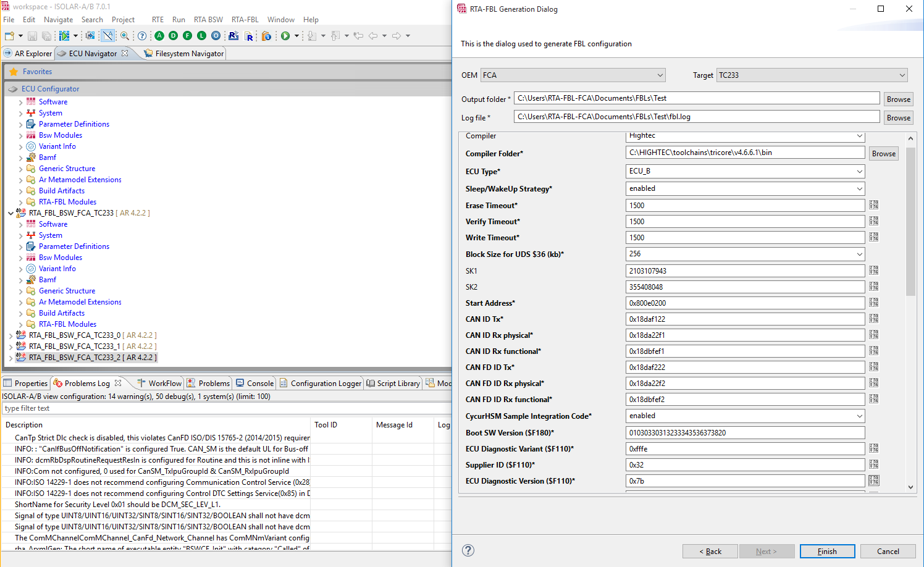Image resolution: width=924 pixels, height=567 pixels.
Task: Open help via question mark toolbar icon
Action: click(x=142, y=36)
